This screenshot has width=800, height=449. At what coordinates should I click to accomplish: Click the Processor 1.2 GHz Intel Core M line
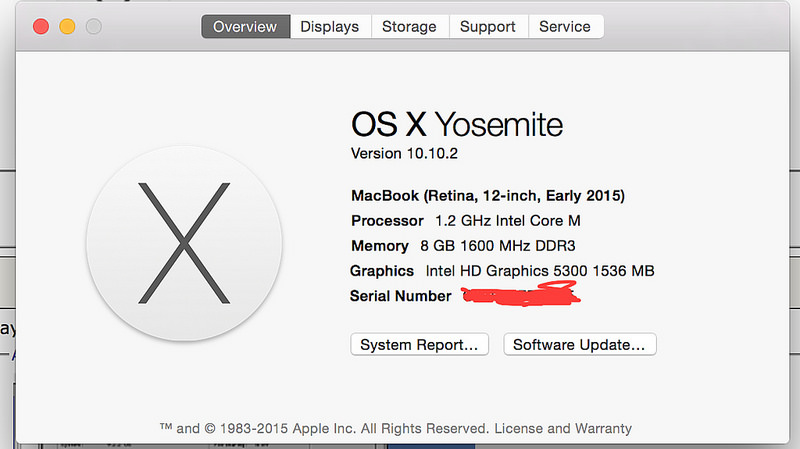tap(465, 220)
